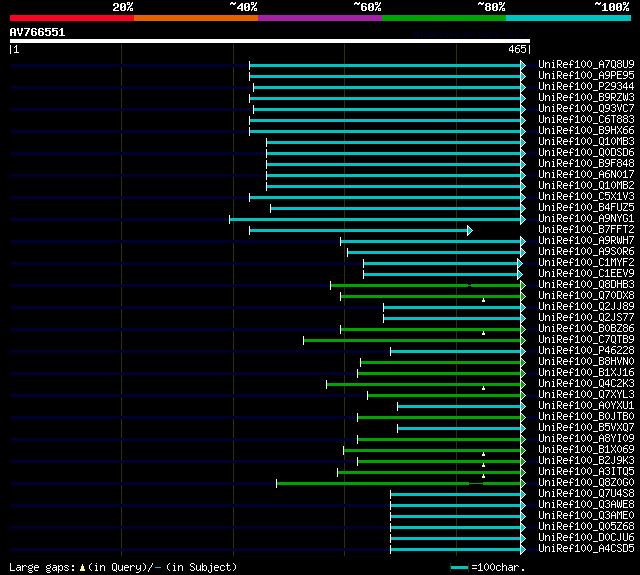Select the UniRef100_A4CSD5 label

coord(586,549)
